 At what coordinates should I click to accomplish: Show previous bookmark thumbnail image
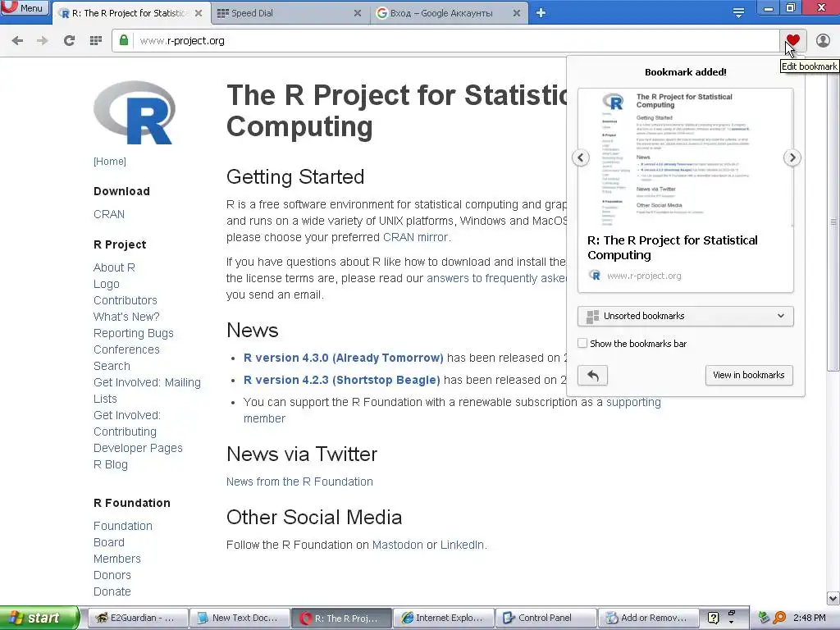tap(581, 157)
